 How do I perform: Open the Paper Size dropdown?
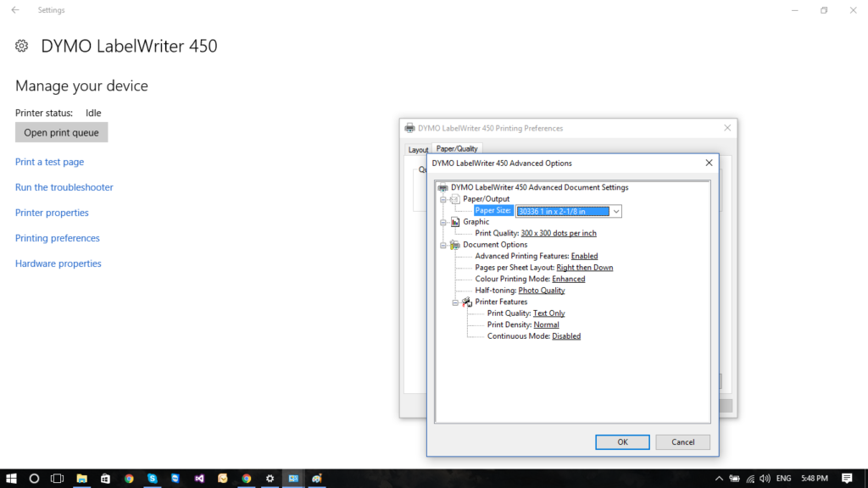coord(615,211)
